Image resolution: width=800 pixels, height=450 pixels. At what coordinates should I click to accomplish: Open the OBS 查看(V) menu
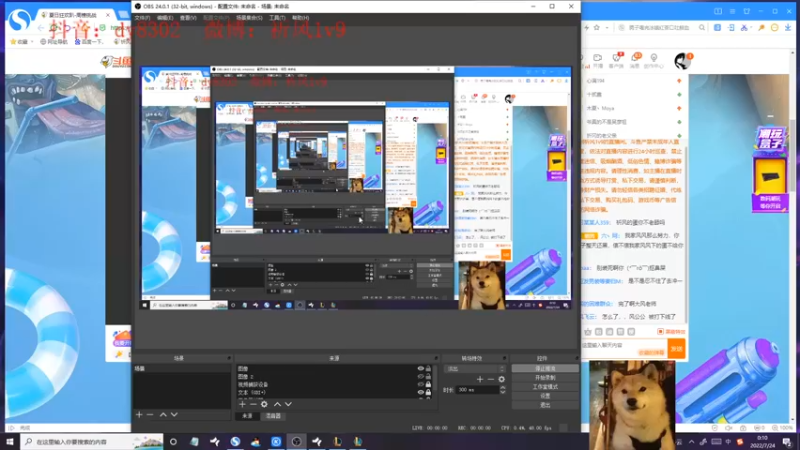tap(188, 18)
